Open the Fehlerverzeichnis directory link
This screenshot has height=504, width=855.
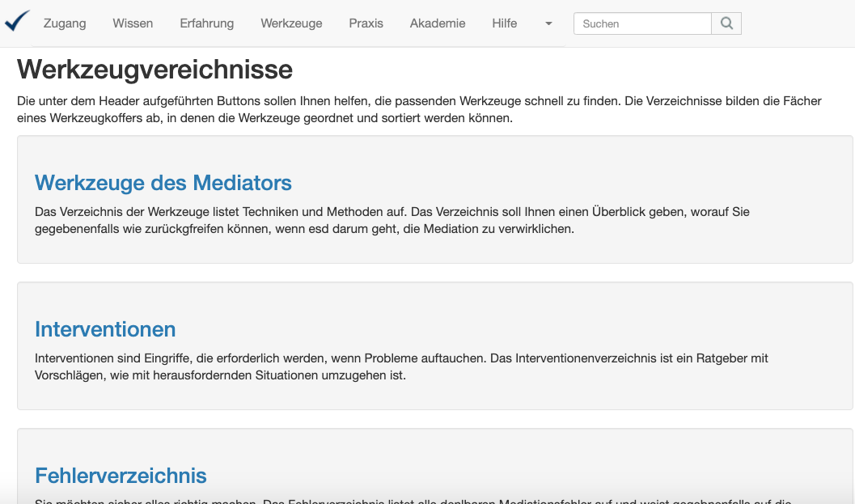[x=120, y=476]
